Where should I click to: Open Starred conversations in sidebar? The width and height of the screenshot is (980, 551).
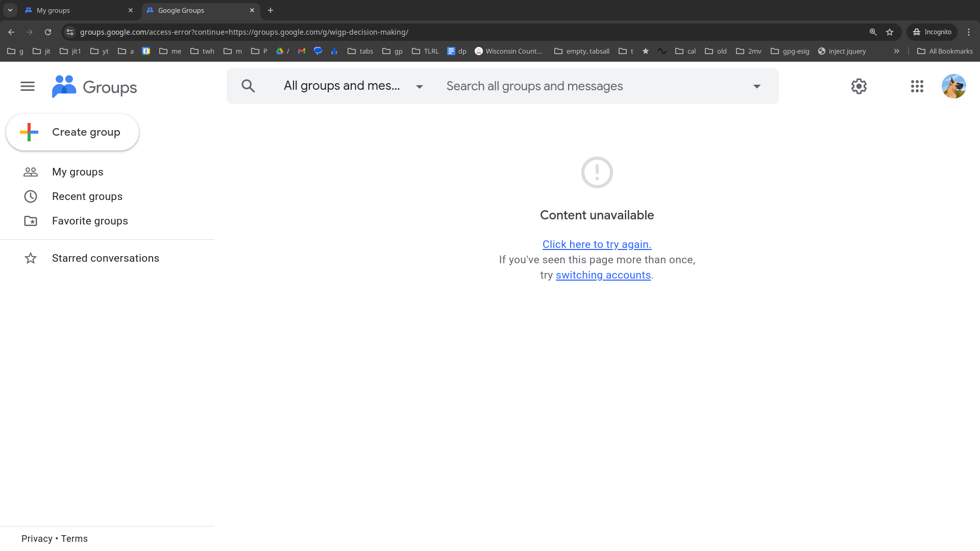point(106,258)
